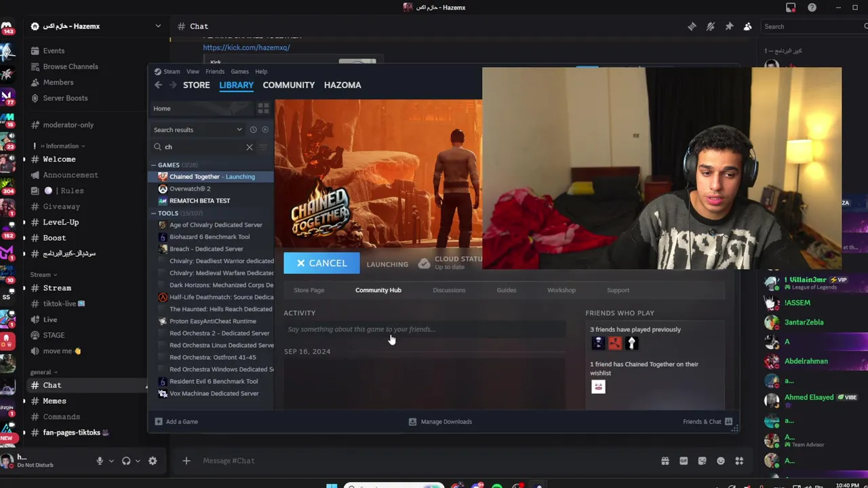Screen dimensions: 868x488
Task: Open Discord help question mark icon
Action: pyautogui.click(x=812, y=7)
